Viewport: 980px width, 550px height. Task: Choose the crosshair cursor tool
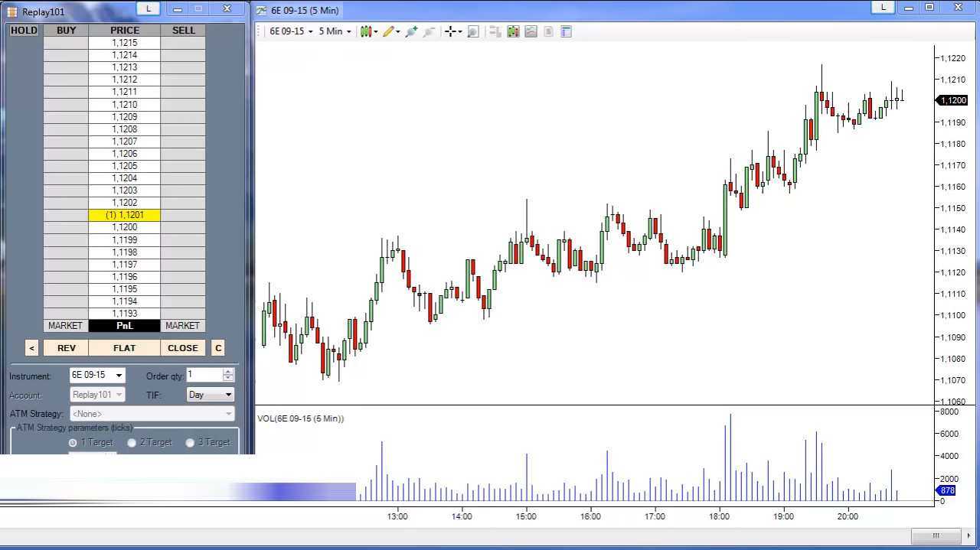[451, 31]
